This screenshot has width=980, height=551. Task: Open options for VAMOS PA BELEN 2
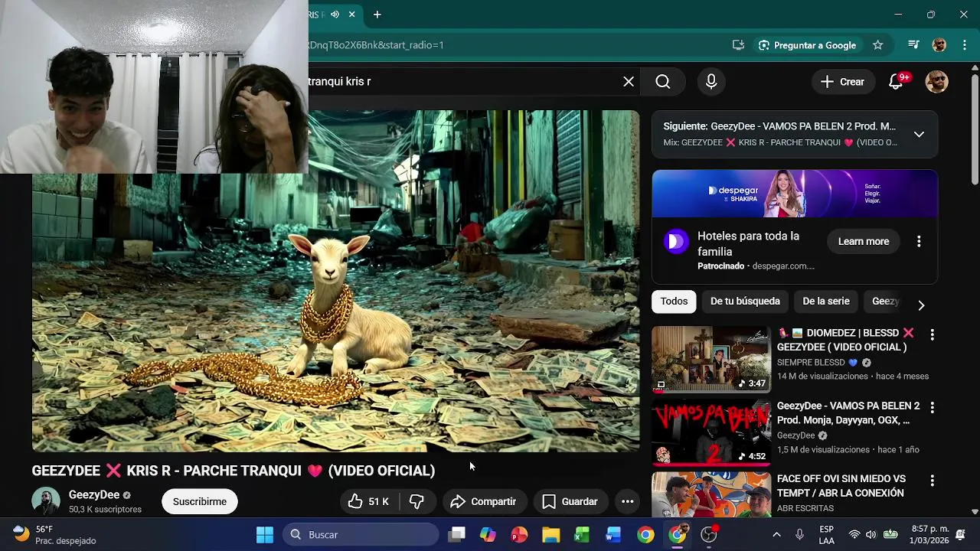932,407
